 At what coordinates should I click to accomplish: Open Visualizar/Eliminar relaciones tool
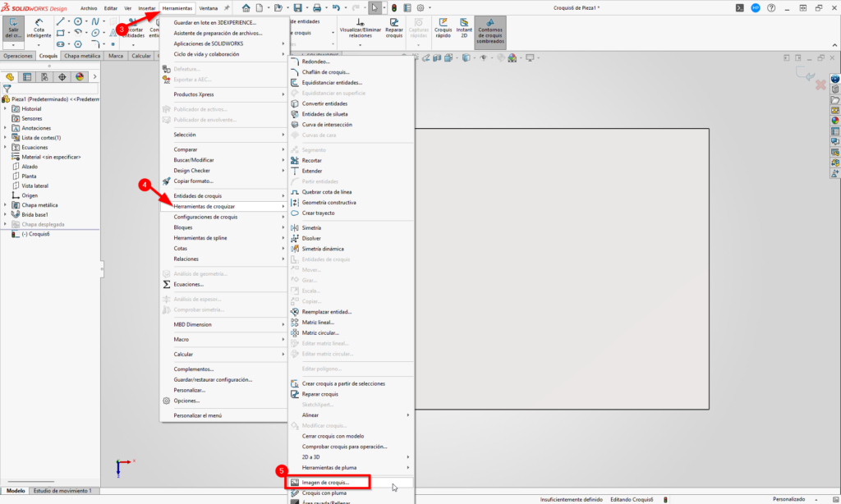click(x=360, y=28)
